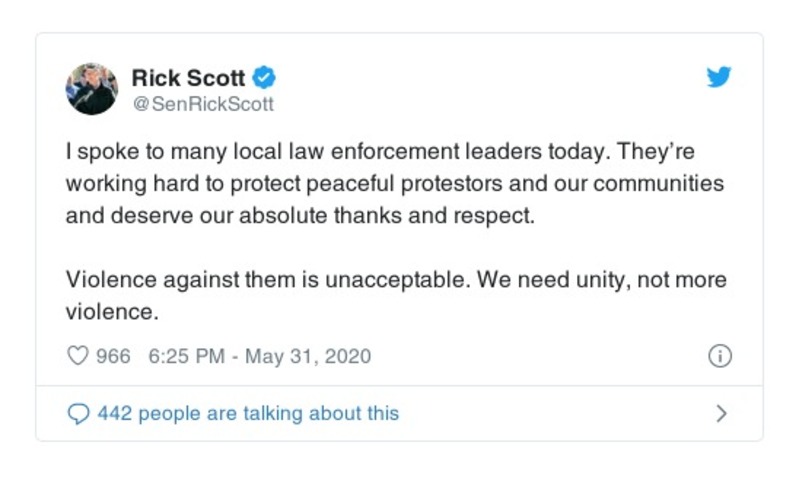Viewport: 799px width, 490px height.
Task: Click the blue verified badge
Action: pos(264,78)
